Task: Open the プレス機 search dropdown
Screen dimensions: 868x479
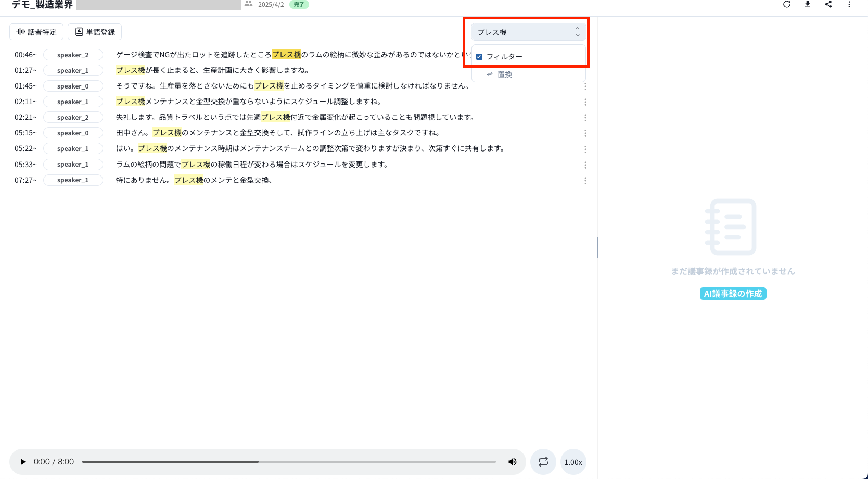Action: click(528, 32)
